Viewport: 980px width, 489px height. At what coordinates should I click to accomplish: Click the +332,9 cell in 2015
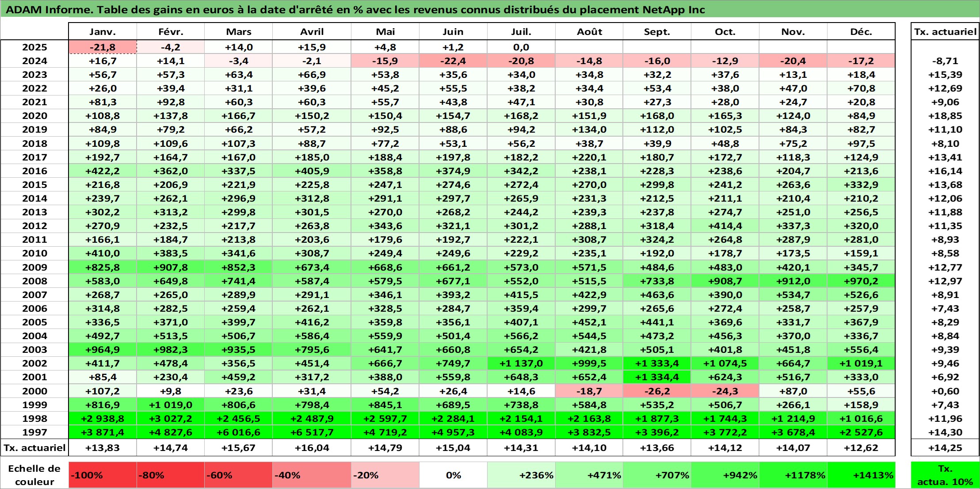point(861,185)
